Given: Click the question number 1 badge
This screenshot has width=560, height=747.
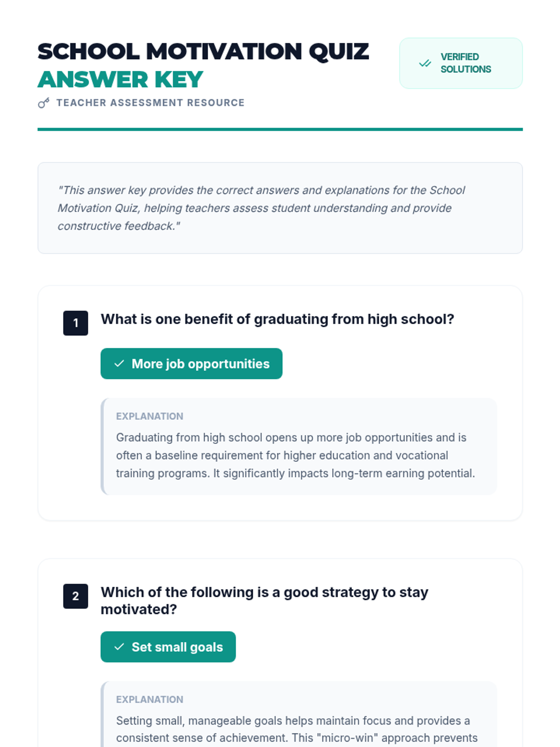Looking at the screenshot, I should [x=76, y=323].
